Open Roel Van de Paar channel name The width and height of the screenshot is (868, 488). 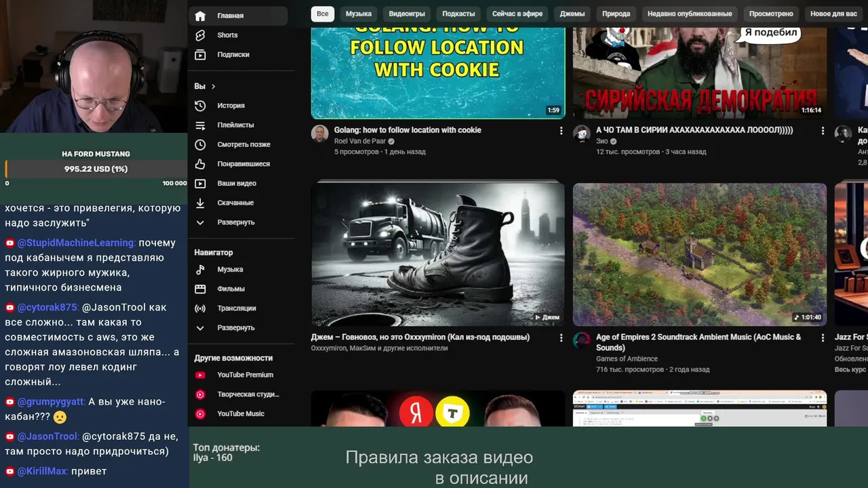point(360,141)
